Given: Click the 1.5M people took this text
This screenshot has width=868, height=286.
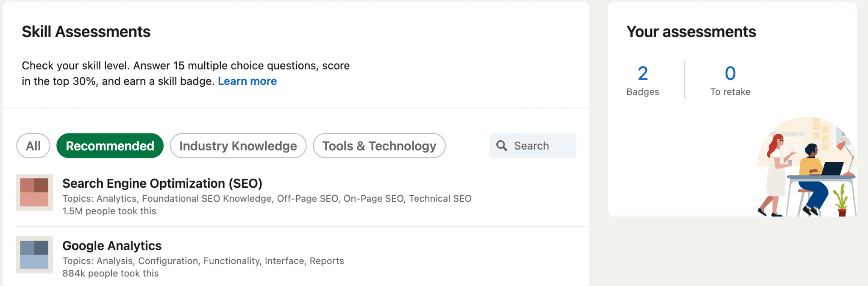Looking at the screenshot, I should [109, 211].
